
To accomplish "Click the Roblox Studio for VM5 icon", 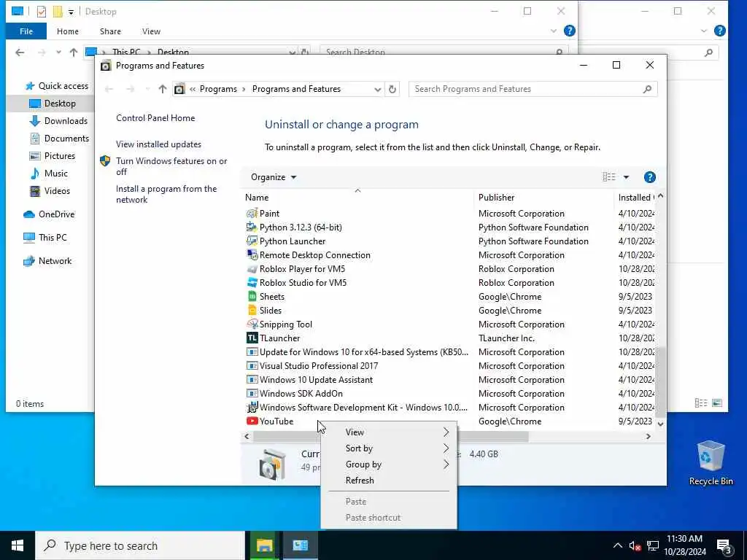I will (252, 283).
